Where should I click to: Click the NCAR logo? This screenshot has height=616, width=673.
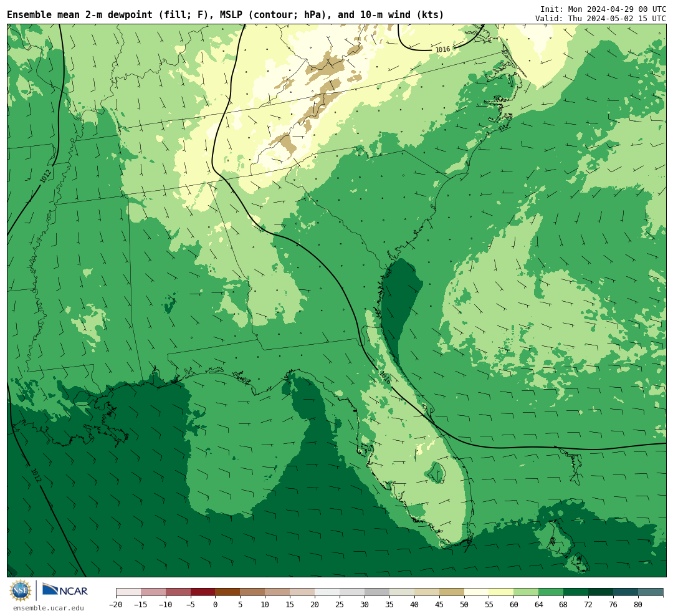tap(65, 590)
